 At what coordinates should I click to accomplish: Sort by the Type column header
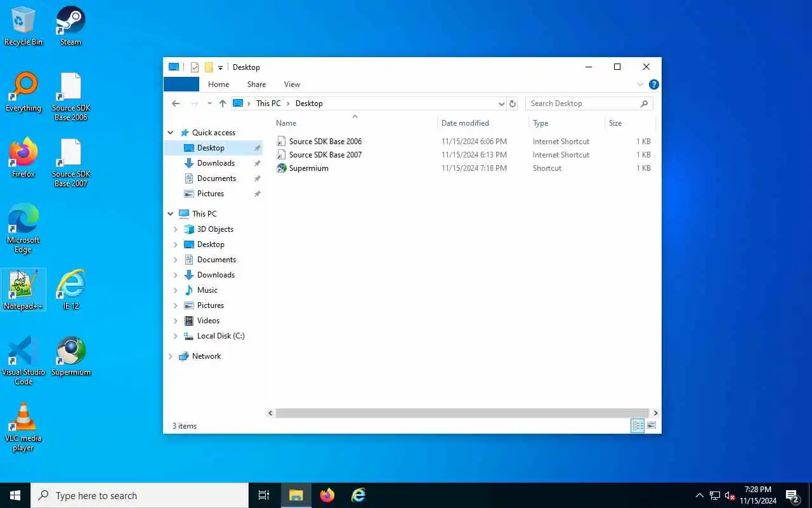(x=566, y=123)
